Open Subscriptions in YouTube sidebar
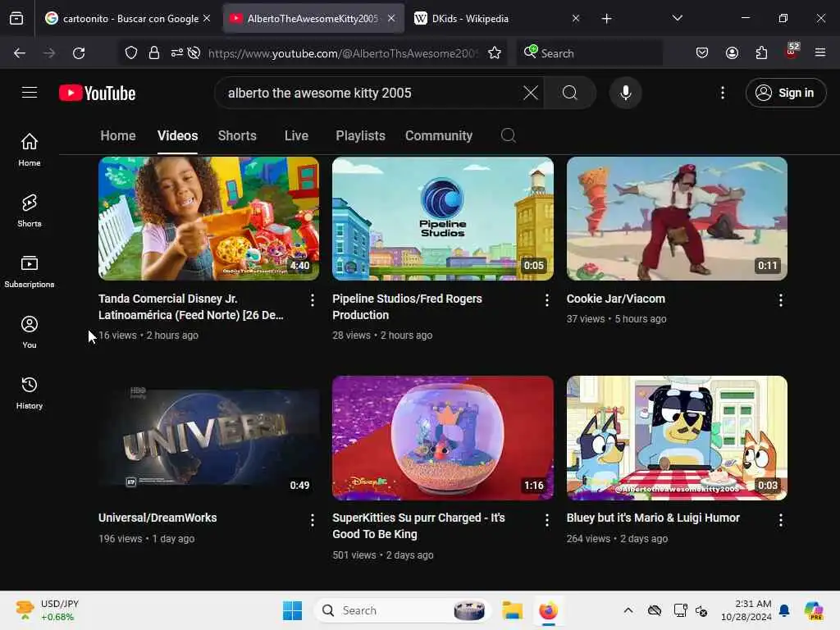 point(30,272)
